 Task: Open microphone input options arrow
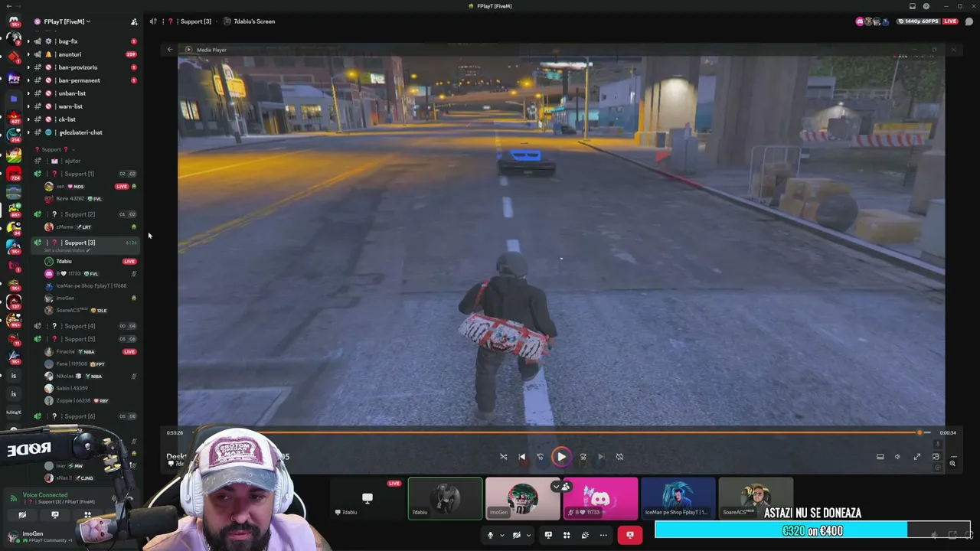[502, 535]
